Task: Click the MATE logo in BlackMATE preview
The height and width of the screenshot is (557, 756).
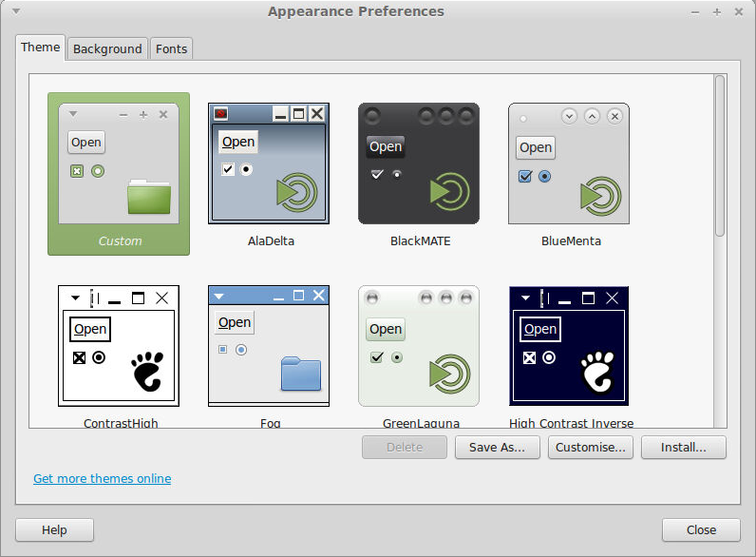Action: pos(449,192)
